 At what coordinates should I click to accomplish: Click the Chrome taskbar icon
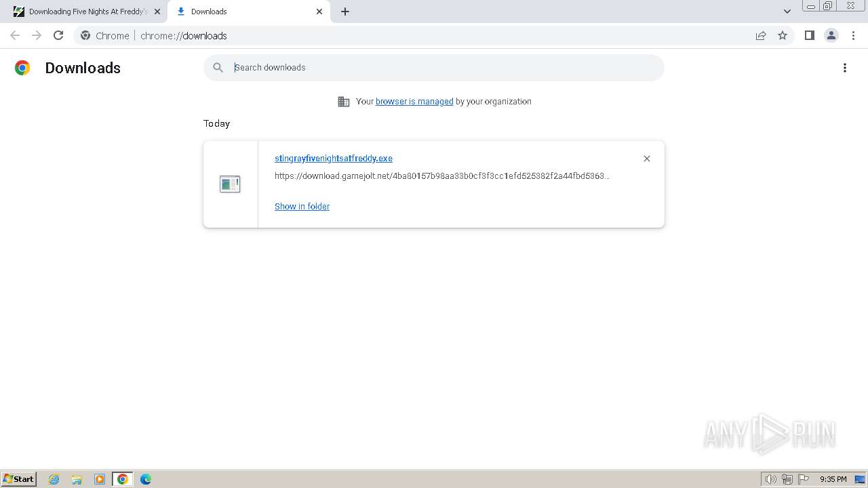tap(123, 479)
